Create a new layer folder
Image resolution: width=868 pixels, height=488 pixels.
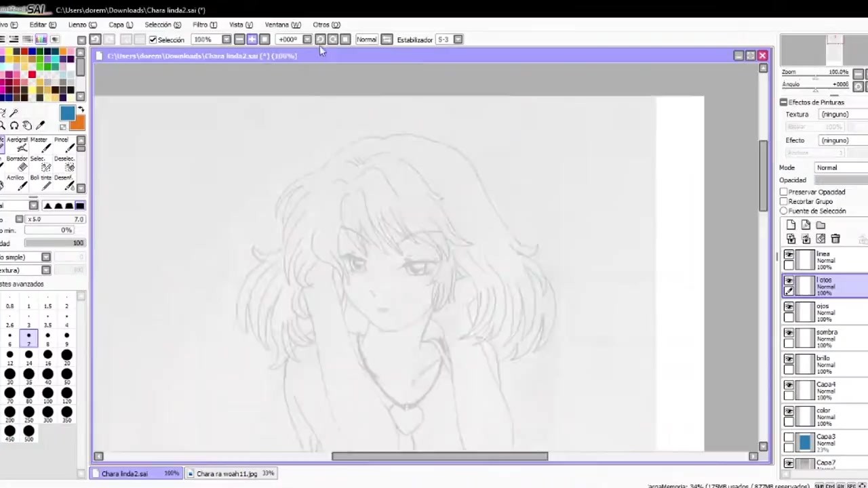tap(821, 225)
